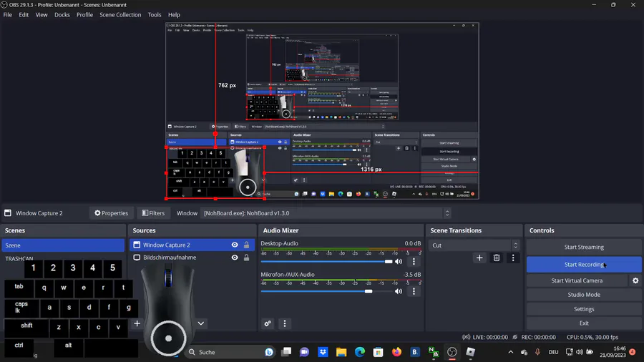Image resolution: width=644 pixels, height=362 pixels.
Task: Open source Filters button
Action: coord(153,213)
